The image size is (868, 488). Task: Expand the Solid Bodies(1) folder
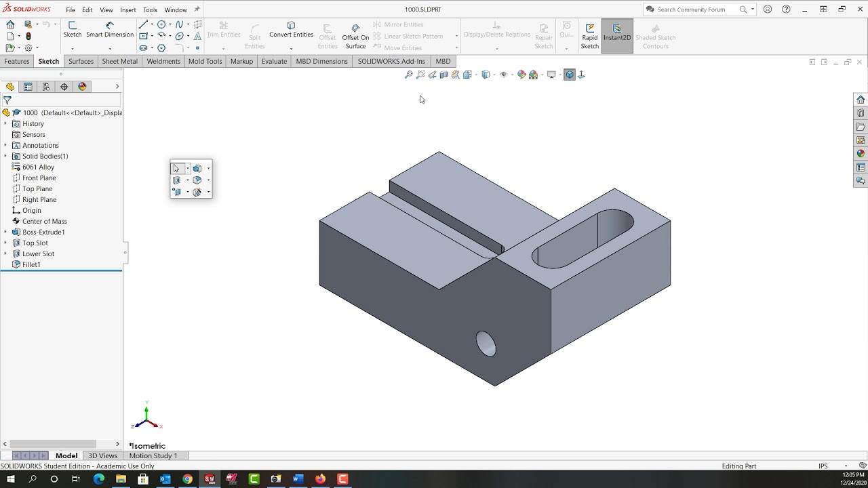point(5,156)
